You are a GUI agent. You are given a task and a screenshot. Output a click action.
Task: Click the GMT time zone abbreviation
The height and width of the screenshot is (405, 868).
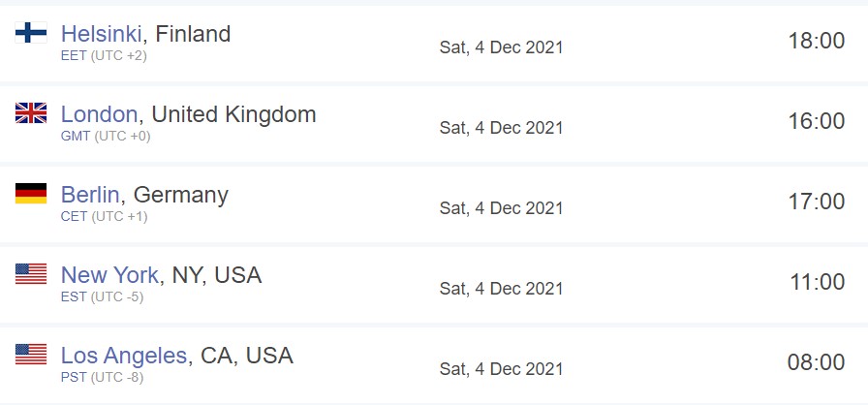[x=76, y=136]
